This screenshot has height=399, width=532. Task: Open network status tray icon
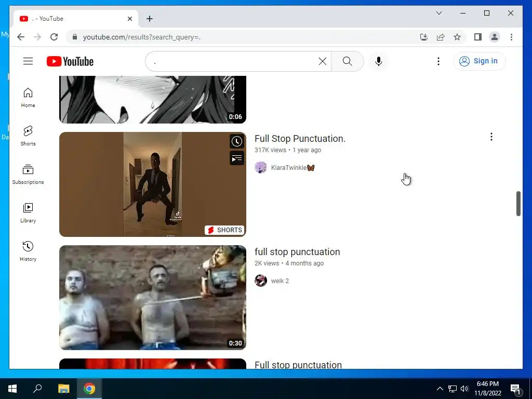coord(453,389)
